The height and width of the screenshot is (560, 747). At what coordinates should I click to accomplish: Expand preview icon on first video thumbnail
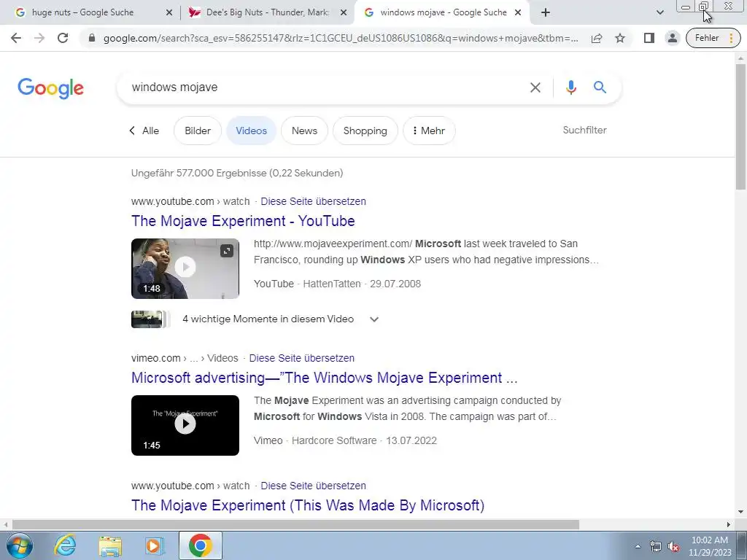click(227, 251)
